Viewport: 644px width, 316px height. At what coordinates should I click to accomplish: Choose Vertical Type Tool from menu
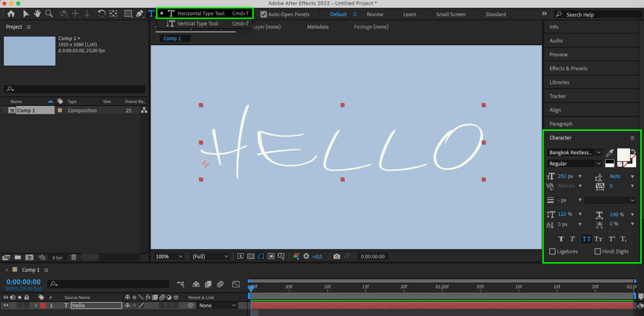click(197, 23)
